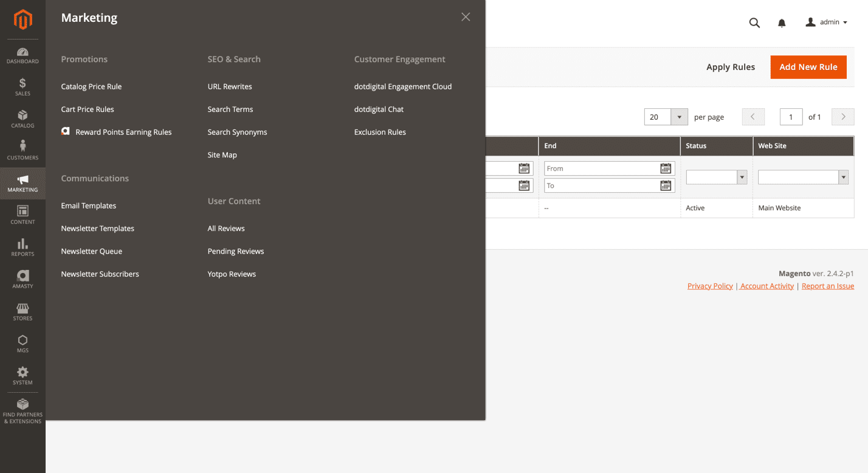
Task: Sort by the Web Site column header
Action: pyautogui.click(x=804, y=146)
